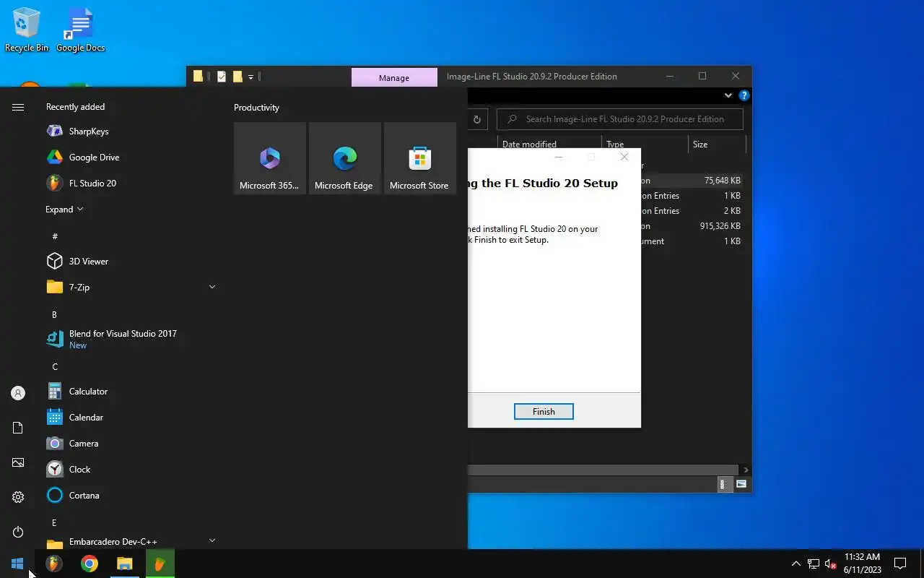The width and height of the screenshot is (924, 578).
Task: Show hidden system tray icons
Action: [x=796, y=564]
